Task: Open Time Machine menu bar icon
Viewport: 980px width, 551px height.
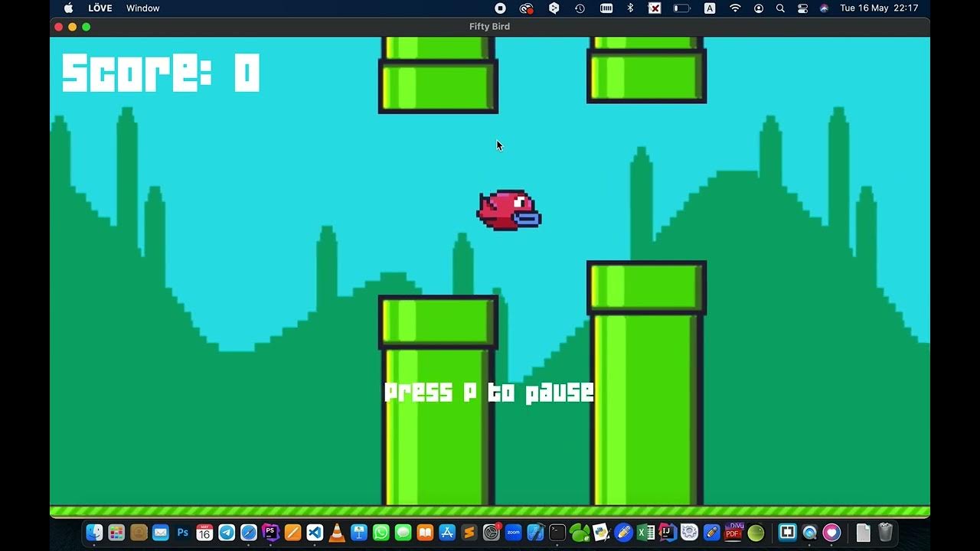Action: tap(580, 8)
